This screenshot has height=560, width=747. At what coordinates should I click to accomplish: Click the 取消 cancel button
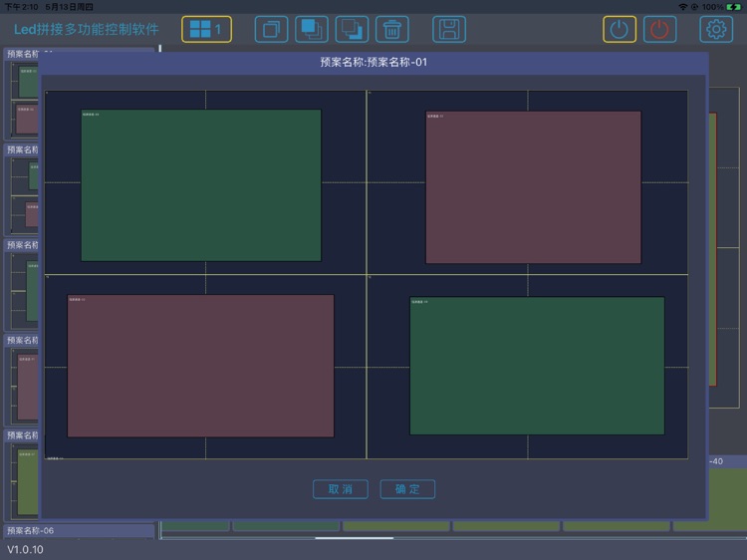(x=341, y=489)
